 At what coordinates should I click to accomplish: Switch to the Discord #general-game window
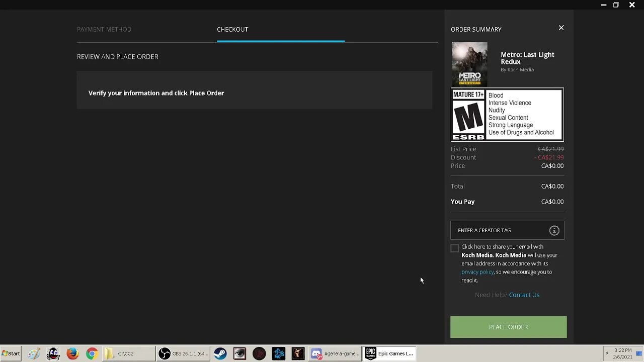point(335,353)
